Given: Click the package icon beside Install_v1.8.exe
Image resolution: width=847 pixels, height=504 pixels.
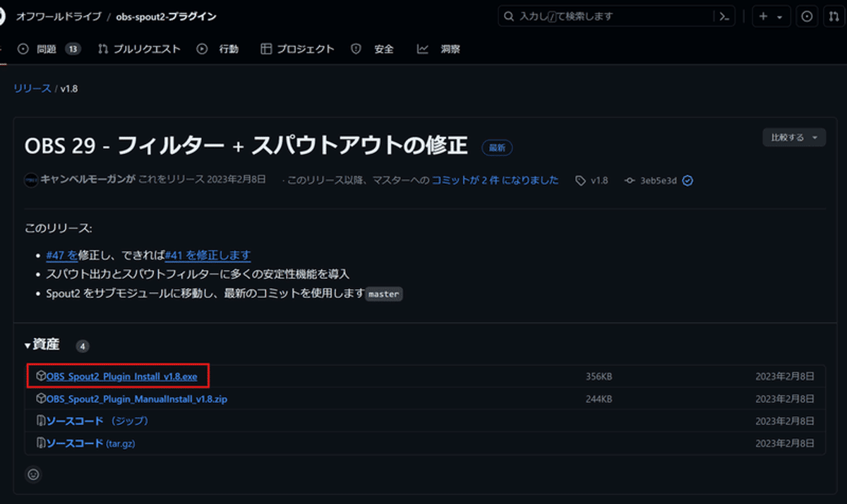Looking at the screenshot, I should pos(41,377).
